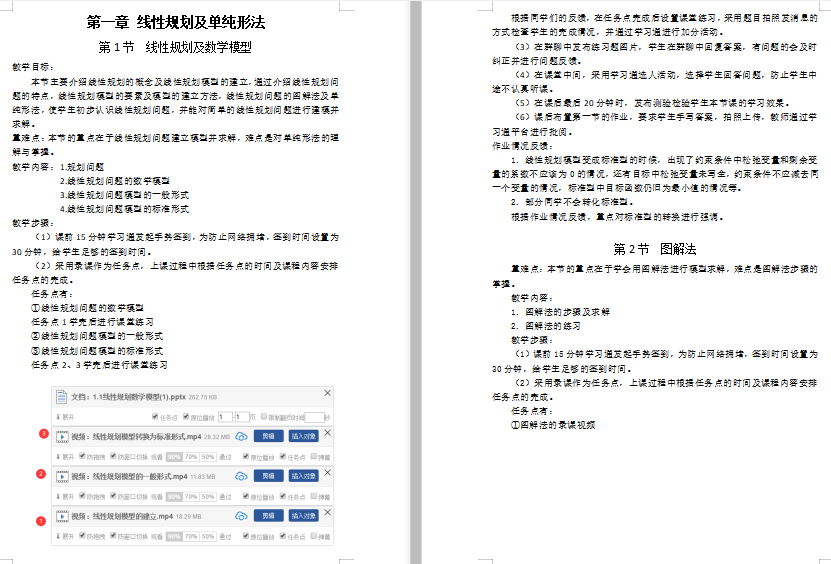The width and height of the screenshot is (831, 564).
Task: Select 70% watch threshold for 转换为标准形式 video
Action: point(190,456)
